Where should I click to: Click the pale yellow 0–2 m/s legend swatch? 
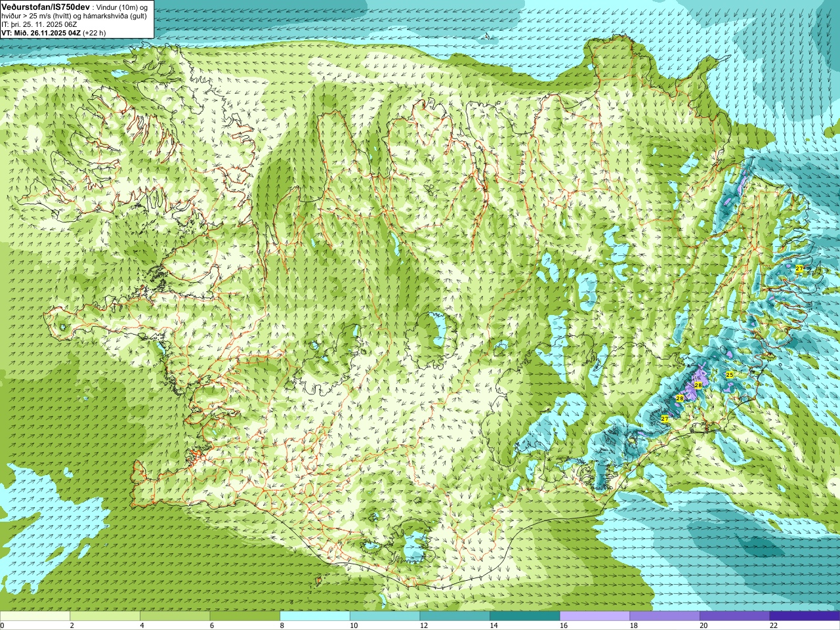35,616
